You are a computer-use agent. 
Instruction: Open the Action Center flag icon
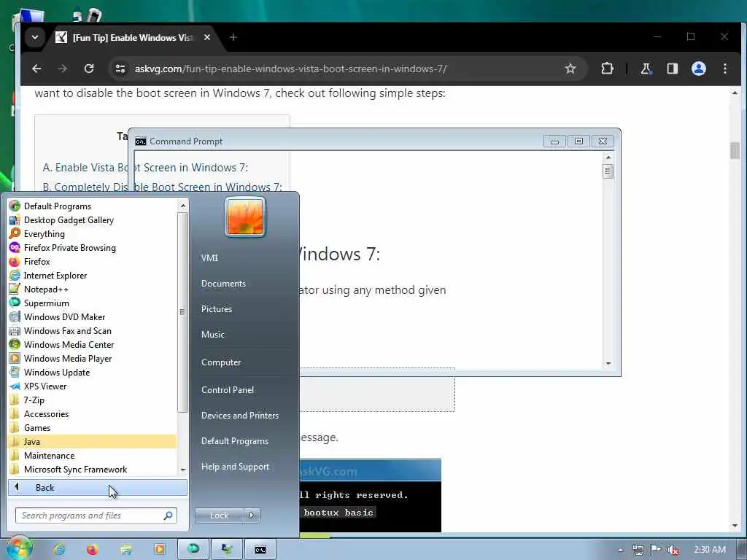(x=656, y=550)
